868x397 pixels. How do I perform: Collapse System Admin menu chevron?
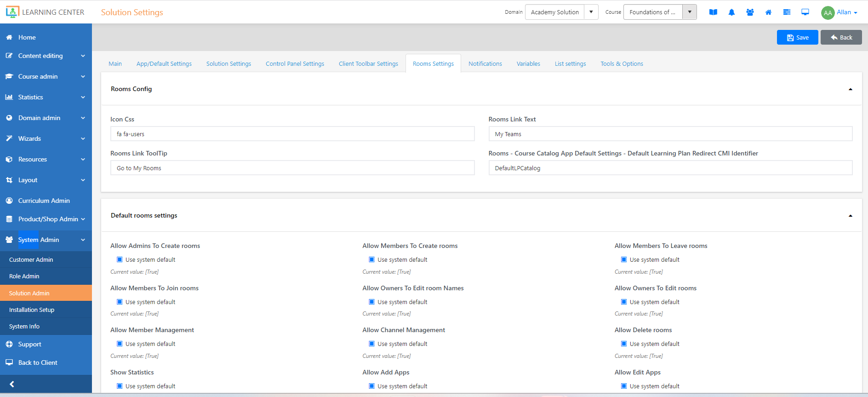[83, 240]
